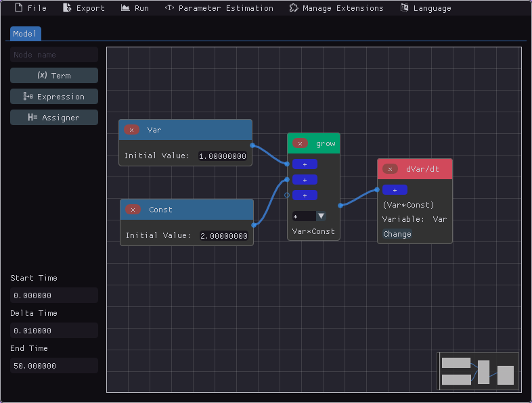Delete the grow expression node
The width and height of the screenshot is (532, 403).
(x=300, y=143)
